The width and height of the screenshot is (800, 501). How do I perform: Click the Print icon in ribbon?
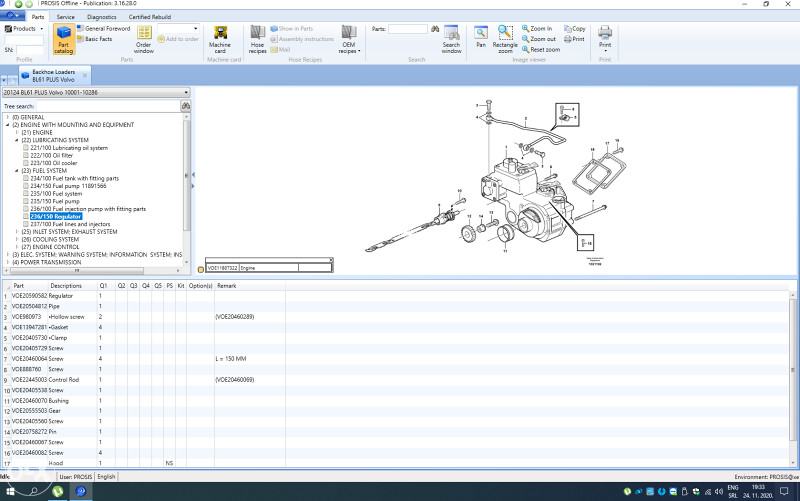point(605,38)
